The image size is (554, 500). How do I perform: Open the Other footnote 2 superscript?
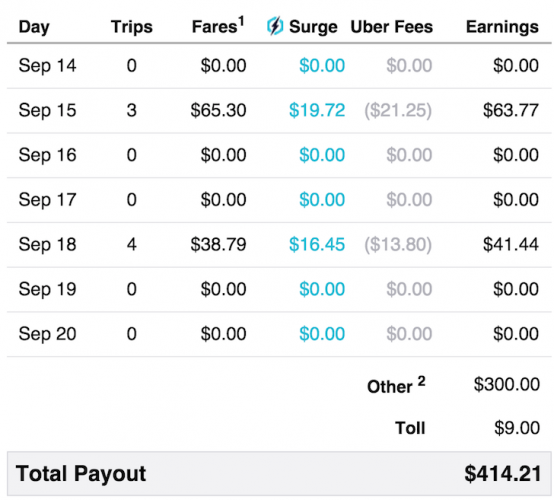421,381
